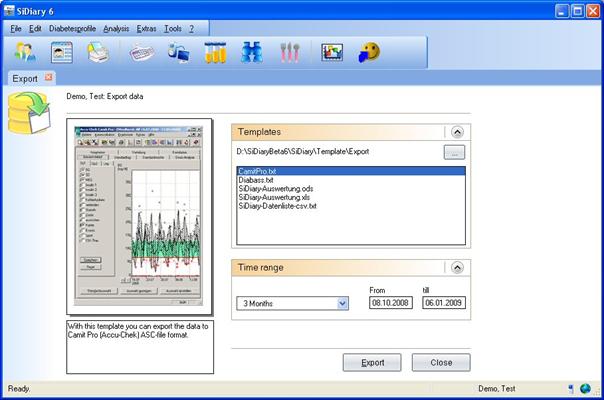Open the test tubes lab values icon
The image size is (604, 400).
[215, 54]
